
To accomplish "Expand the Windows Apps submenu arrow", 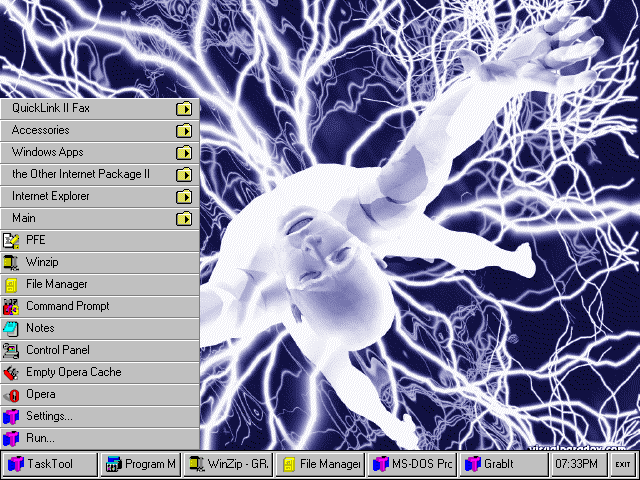I will [x=184, y=153].
